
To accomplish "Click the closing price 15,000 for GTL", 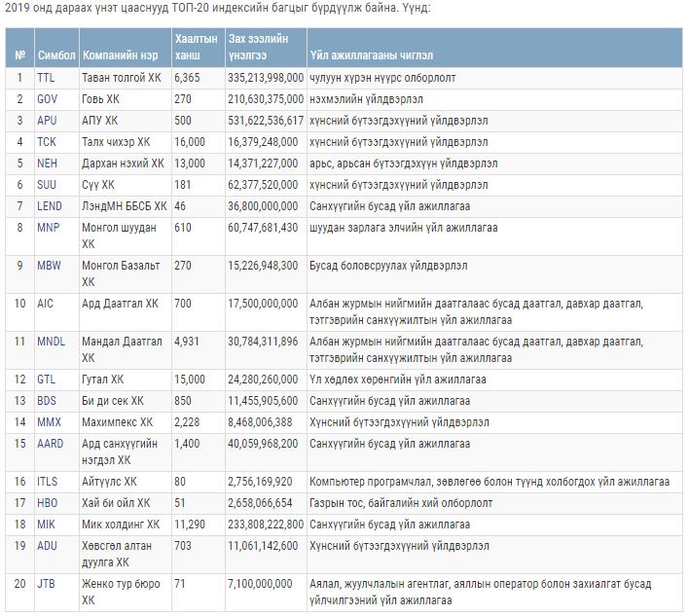I will 190,379.
